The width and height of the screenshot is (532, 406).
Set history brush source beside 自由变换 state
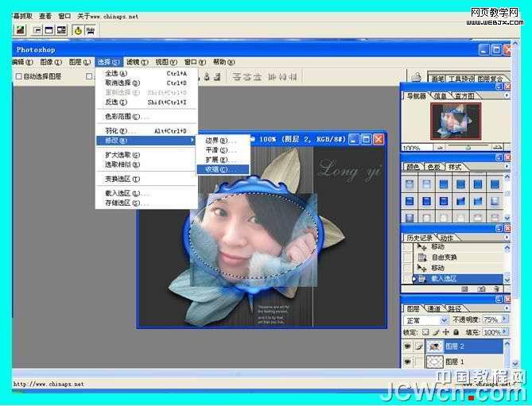(x=407, y=257)
